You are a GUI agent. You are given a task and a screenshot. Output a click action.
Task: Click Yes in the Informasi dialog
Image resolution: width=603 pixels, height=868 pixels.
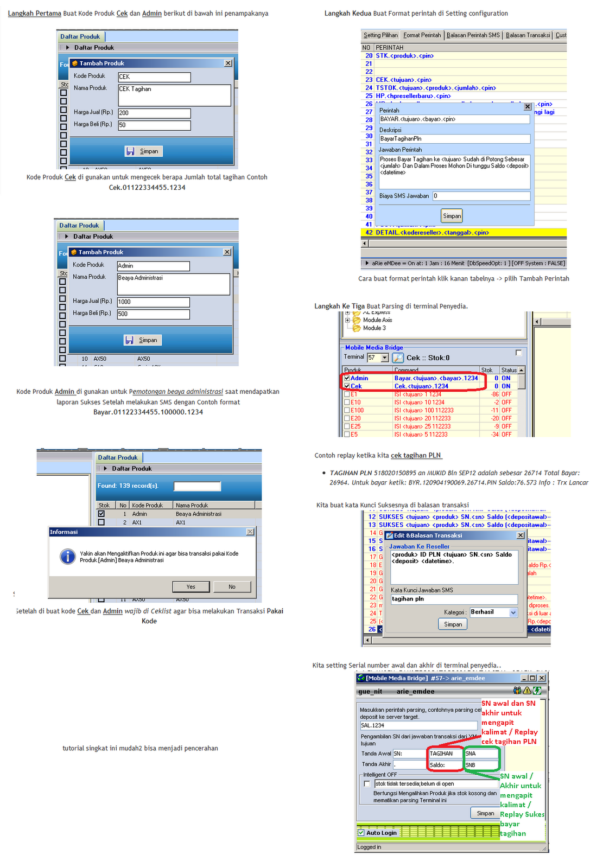point(191,586)
